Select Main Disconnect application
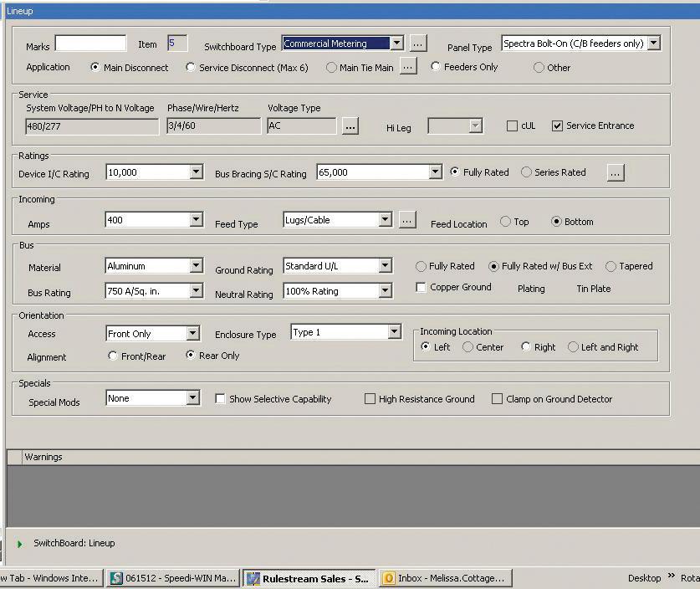700x589 pixels. pyautogui.click(x=95, y=68)
